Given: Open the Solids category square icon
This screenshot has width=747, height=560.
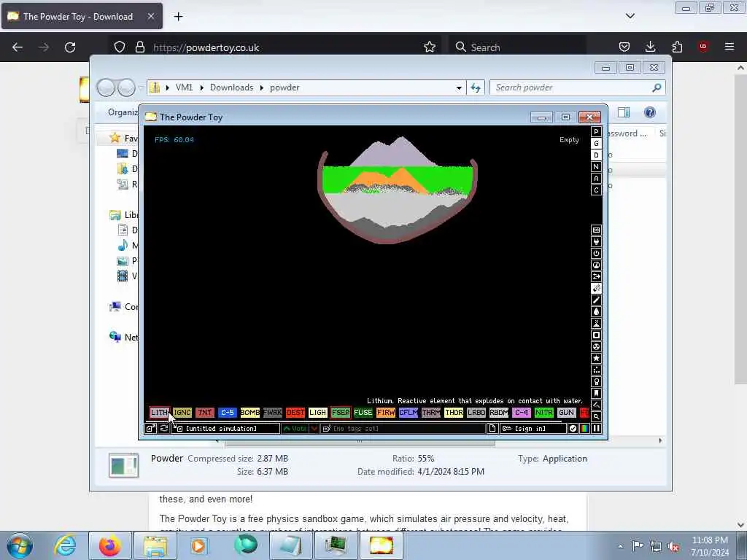Looking at the screenshot, I should 596,335.
